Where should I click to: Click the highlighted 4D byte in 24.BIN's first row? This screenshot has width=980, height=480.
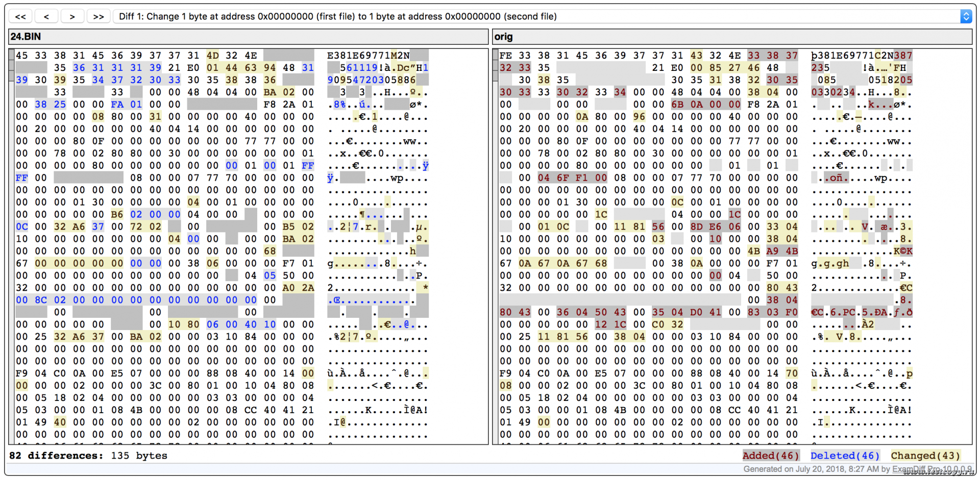tap(212, 56)
